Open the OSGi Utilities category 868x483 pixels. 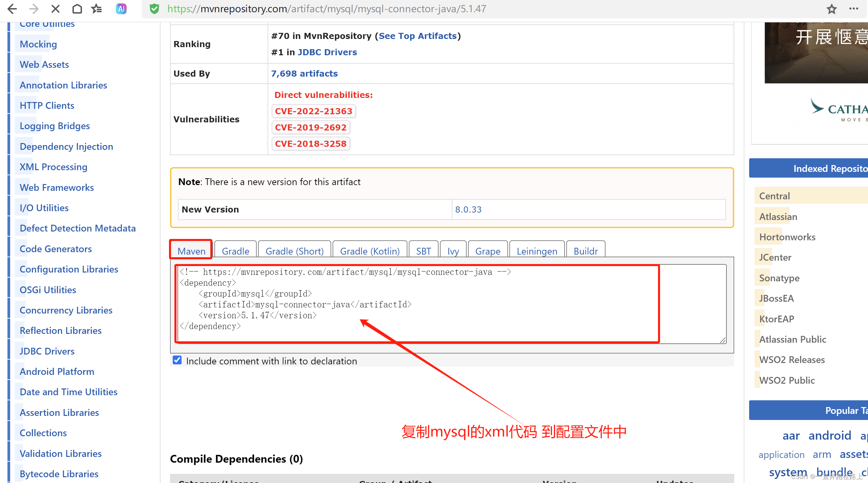(x=48, y=290)
